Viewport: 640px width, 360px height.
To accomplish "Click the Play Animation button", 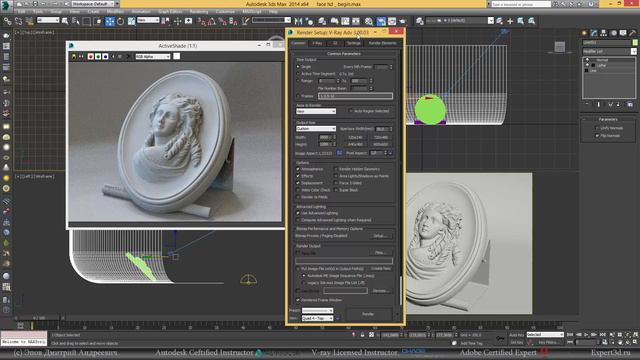I will pyautogui.click(x=587, y=335).
